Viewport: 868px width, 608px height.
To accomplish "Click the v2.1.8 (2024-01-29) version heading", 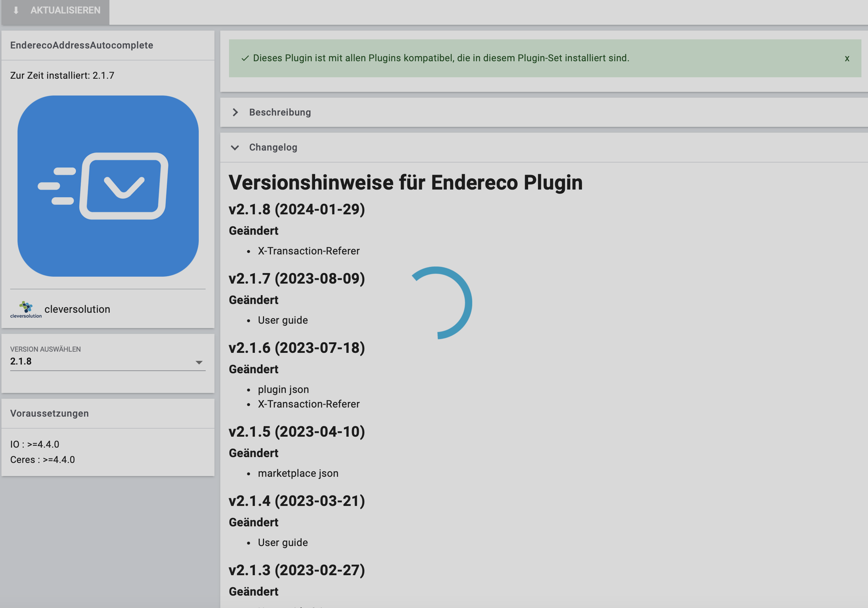I will (x=297, y=209).
